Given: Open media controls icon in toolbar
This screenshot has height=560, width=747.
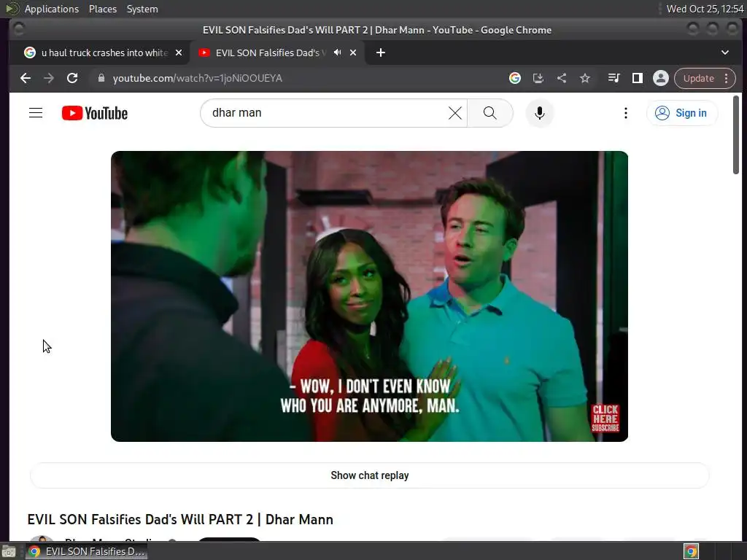Looking at the screenshot, I should [614, 78].
